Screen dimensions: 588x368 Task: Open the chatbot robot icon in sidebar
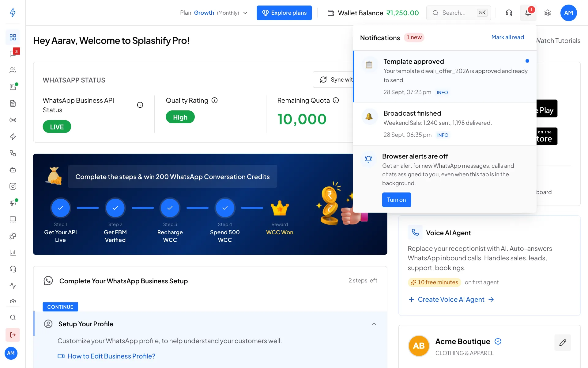[13, 170]
